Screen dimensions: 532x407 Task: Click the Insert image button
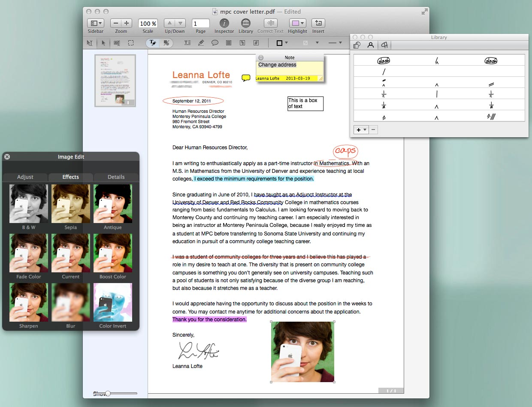tap(318, 23)
